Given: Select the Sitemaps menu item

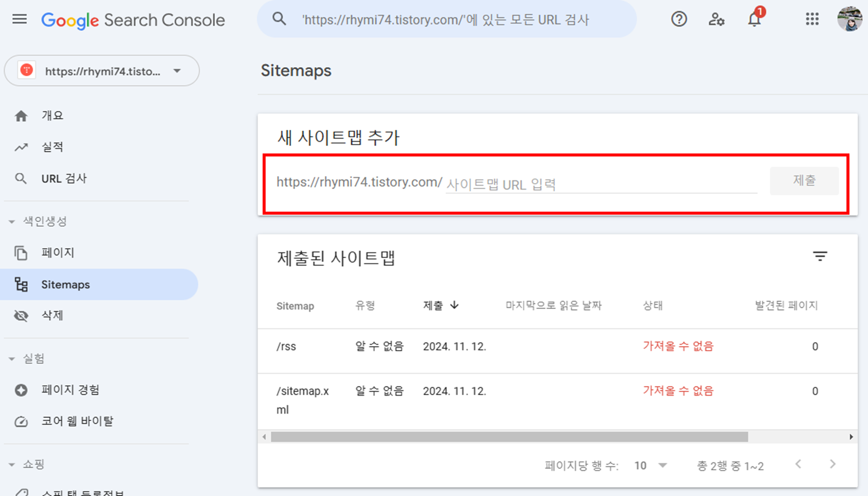Looking at the screenshot, I should (99, 284).
